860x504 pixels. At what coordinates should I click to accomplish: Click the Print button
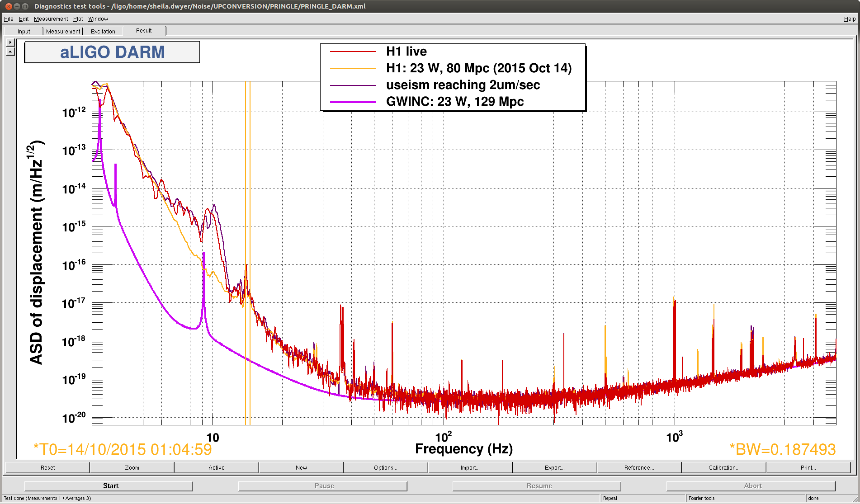point(808,467)
